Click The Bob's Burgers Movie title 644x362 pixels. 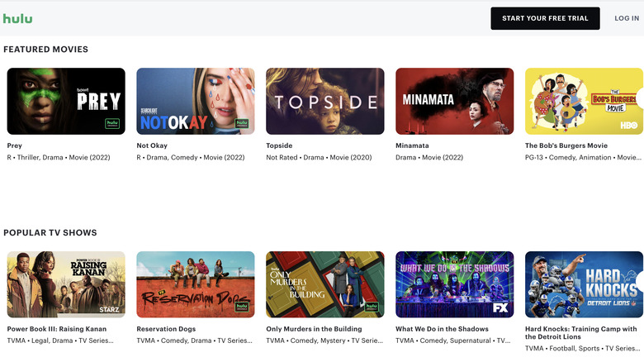click(566, 145)
